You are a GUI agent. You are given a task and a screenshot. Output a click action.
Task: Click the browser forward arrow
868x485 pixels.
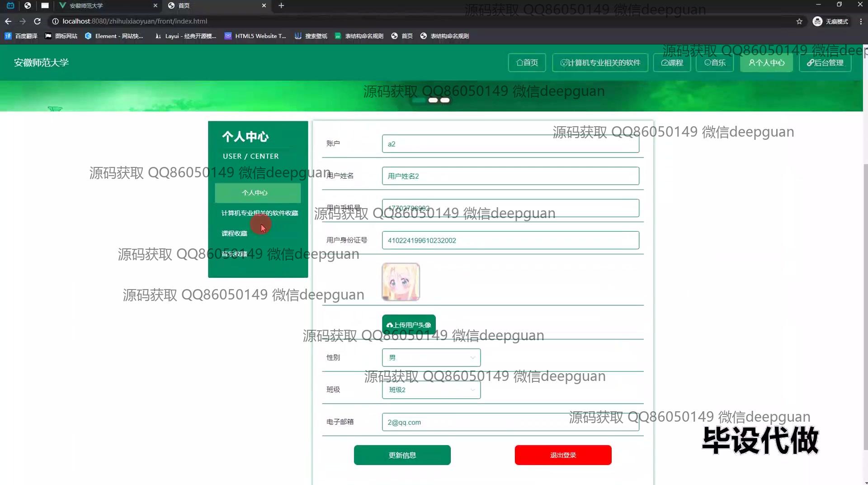[23, 21]
